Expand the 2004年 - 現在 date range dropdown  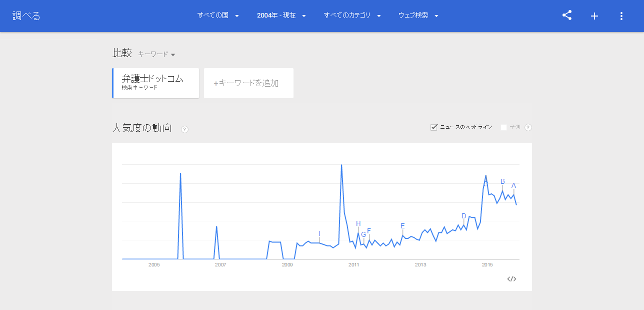pos(281,16)
